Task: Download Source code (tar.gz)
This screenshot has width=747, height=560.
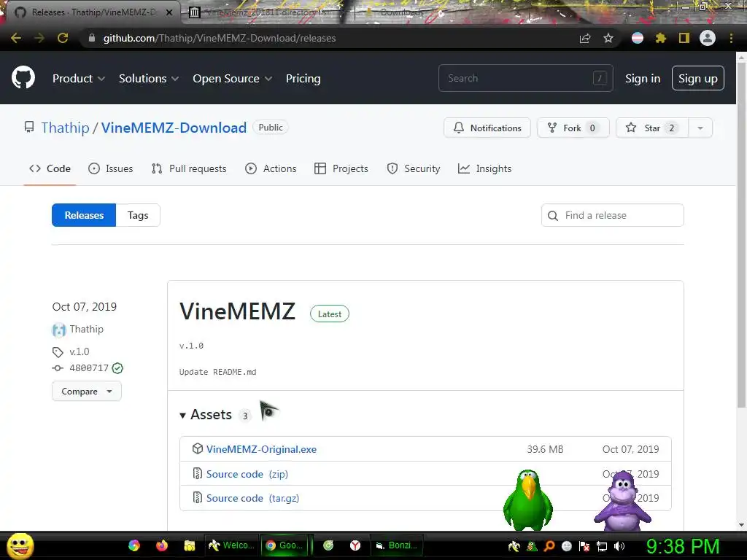Action: click(x=252, y=498)
